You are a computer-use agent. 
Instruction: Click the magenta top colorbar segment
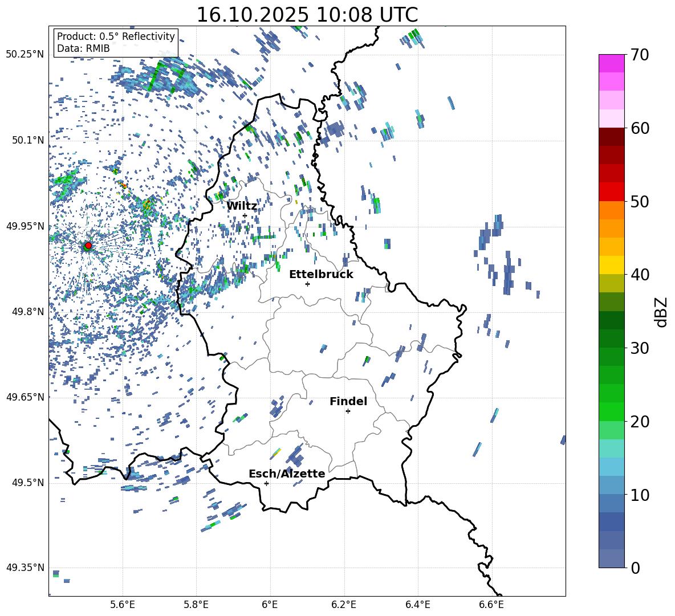[x=612, y=63]
